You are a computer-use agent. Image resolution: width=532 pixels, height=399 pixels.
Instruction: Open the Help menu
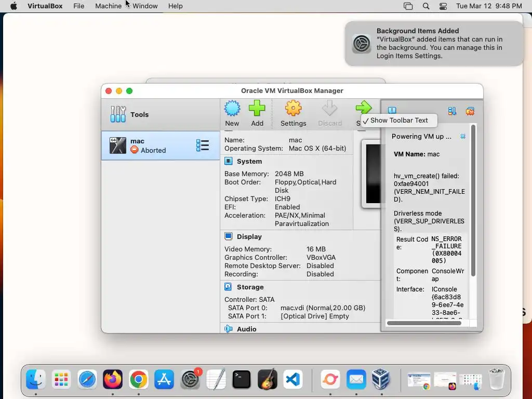click(176, 6)
